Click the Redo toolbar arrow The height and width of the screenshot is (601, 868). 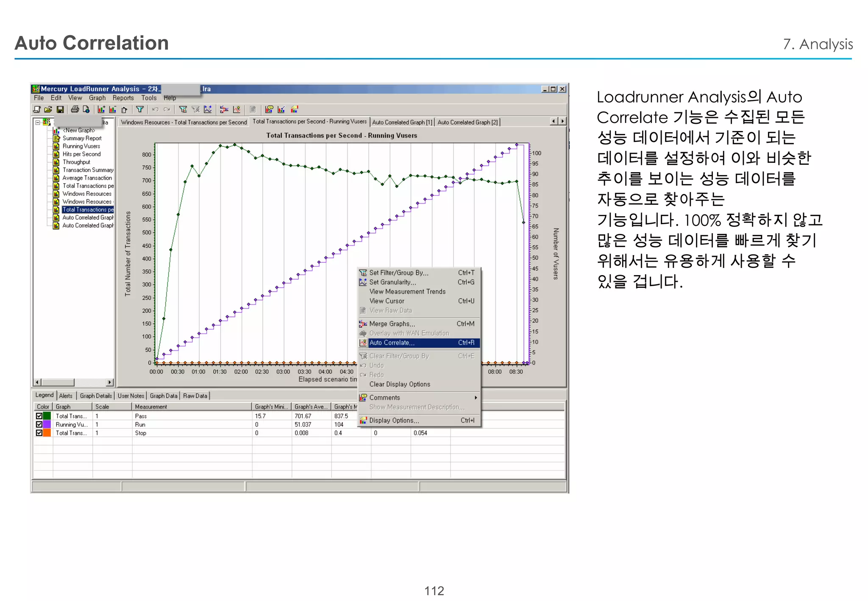click(x=167, y=109)
